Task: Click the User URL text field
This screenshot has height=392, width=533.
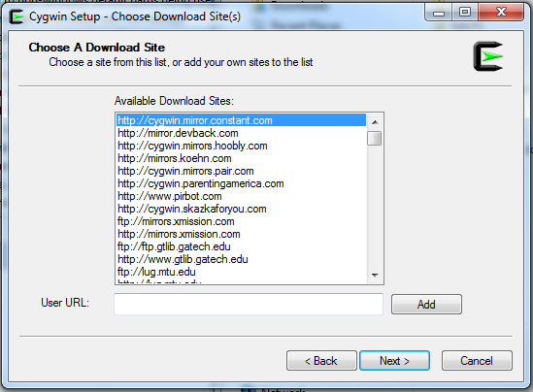Action: click(249, 304)
